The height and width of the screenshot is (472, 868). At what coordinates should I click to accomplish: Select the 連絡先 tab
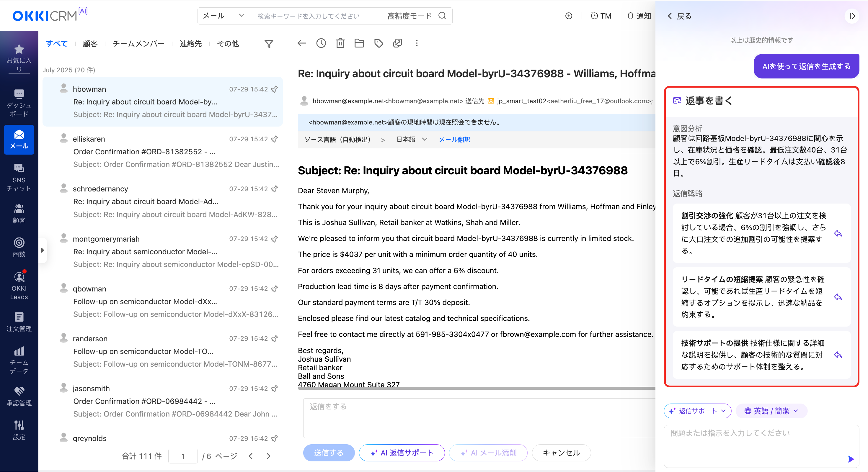coord(190,43)
